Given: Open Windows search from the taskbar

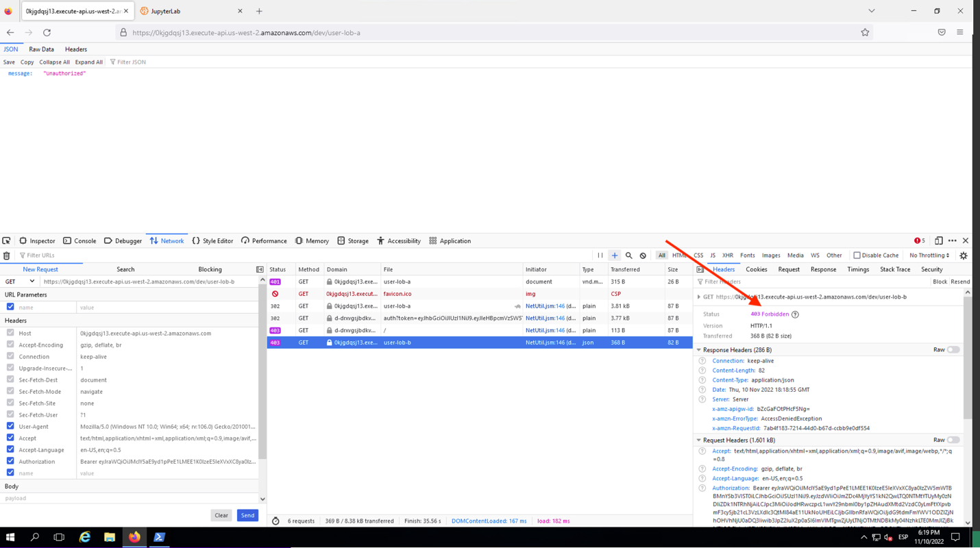Looking at the screenshot, I should (35, 538).
